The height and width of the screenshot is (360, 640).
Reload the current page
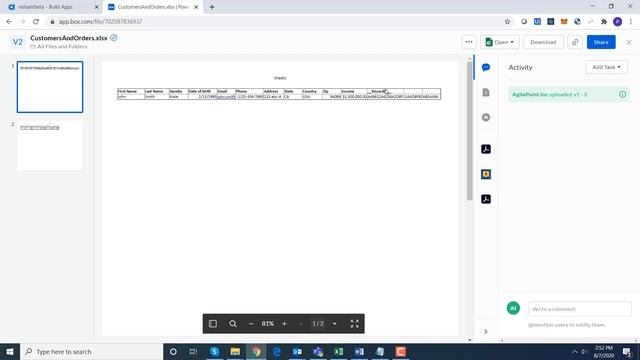(x=36, y=22)
